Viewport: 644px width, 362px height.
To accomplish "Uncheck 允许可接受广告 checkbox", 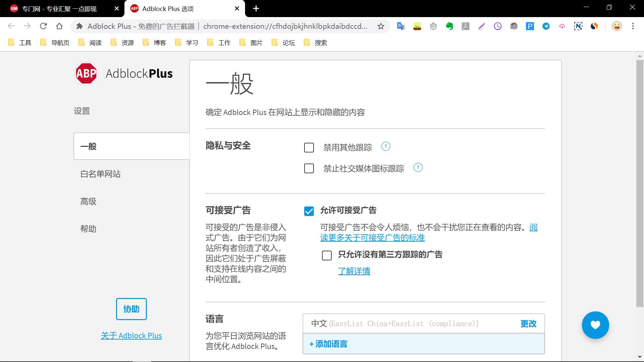I will coord(309,211).
